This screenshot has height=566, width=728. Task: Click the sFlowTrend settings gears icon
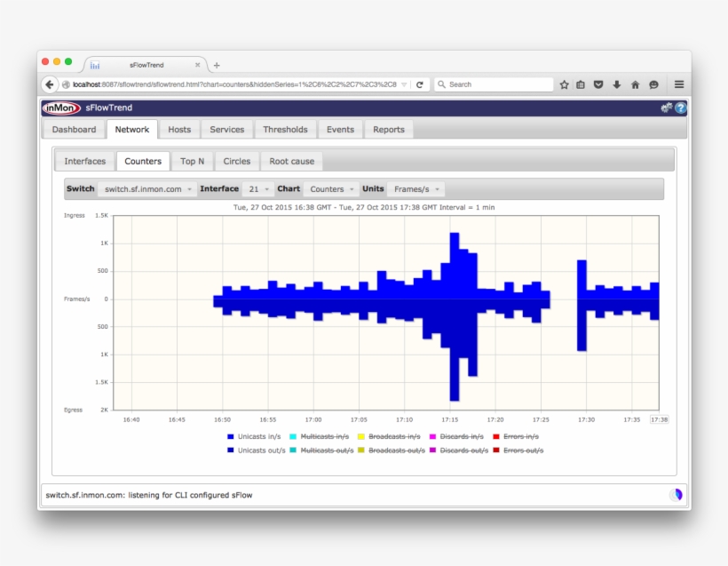pos(666,108)
